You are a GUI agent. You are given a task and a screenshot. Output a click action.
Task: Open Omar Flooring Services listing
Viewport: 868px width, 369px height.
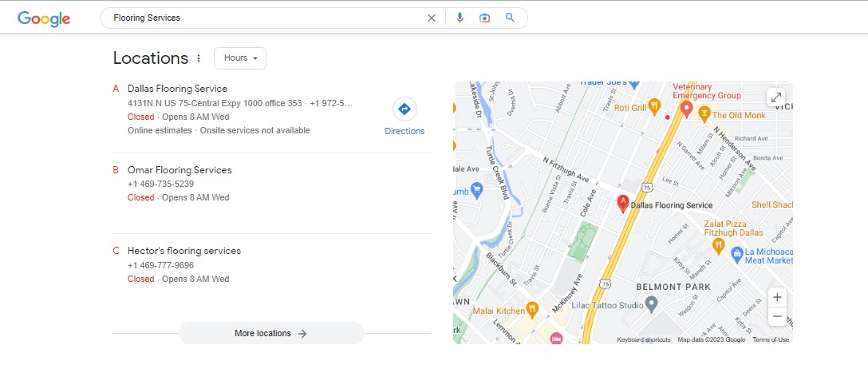(x=180, y=170)
